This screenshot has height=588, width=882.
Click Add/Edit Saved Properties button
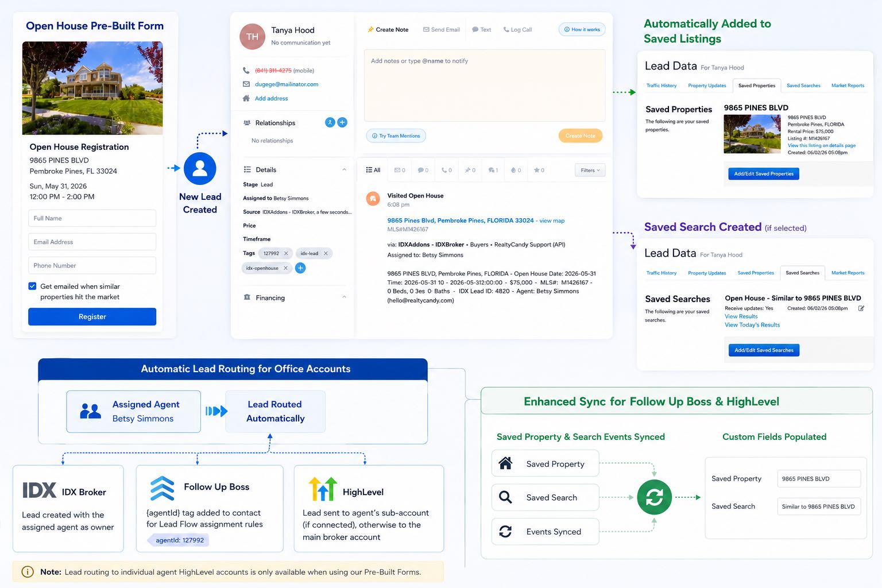(x=764, y=174)
